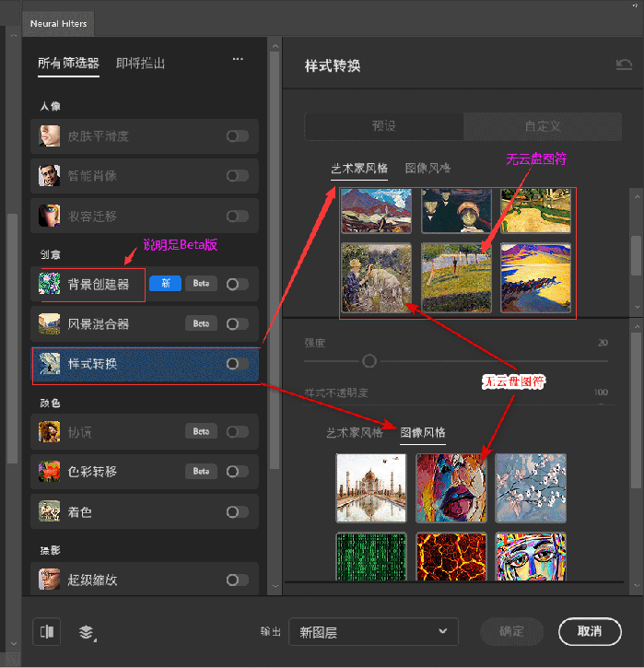This screenshot has height=668, width=644.
Task: Choose the yellow garden path style thumbnail
Action: [535, 211]
